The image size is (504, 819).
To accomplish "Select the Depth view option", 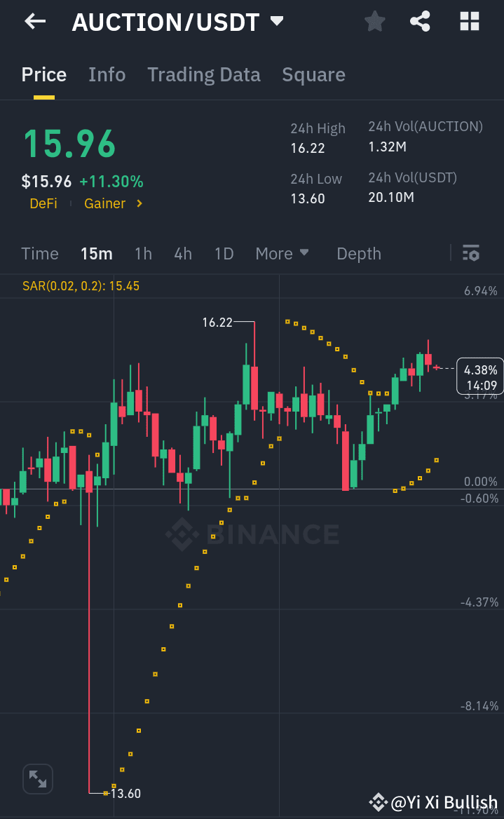I will [358, 254].
